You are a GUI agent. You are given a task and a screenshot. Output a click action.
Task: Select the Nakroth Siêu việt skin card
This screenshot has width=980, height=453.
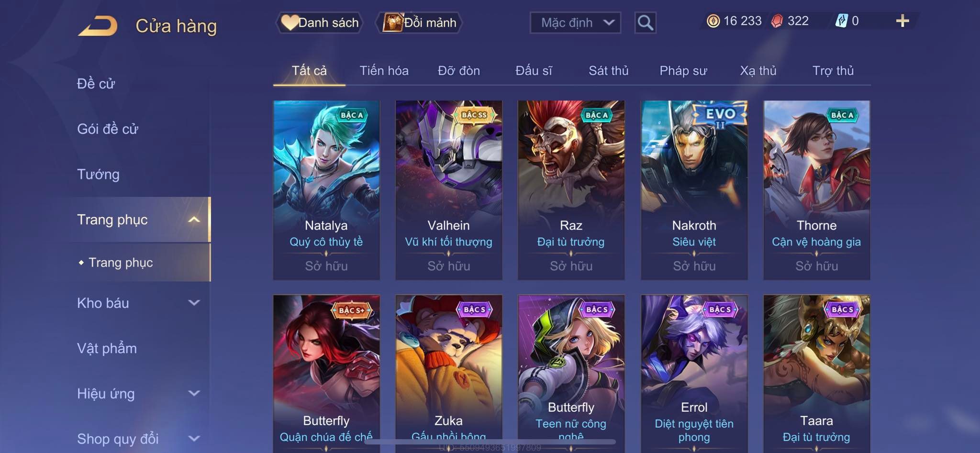pos(694,190)
